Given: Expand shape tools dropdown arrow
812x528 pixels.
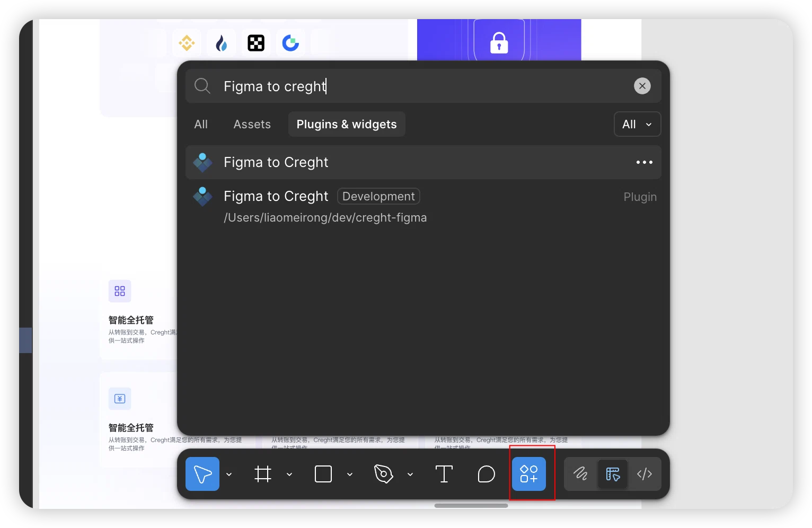Looking at the screenshot, I should pyautogui.click(x=350, y=474).
